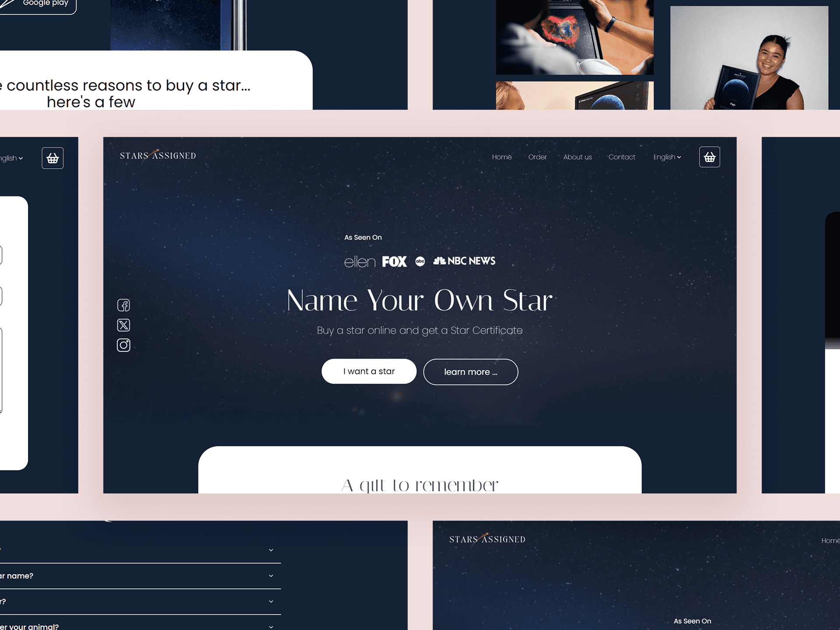Click the NBC News logo icon

click(x=465, y=261)
